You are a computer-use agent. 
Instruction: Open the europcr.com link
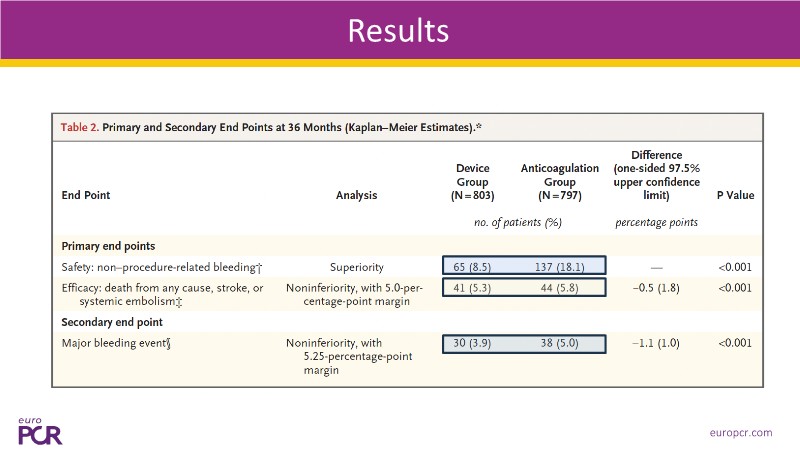pos(739,432)
